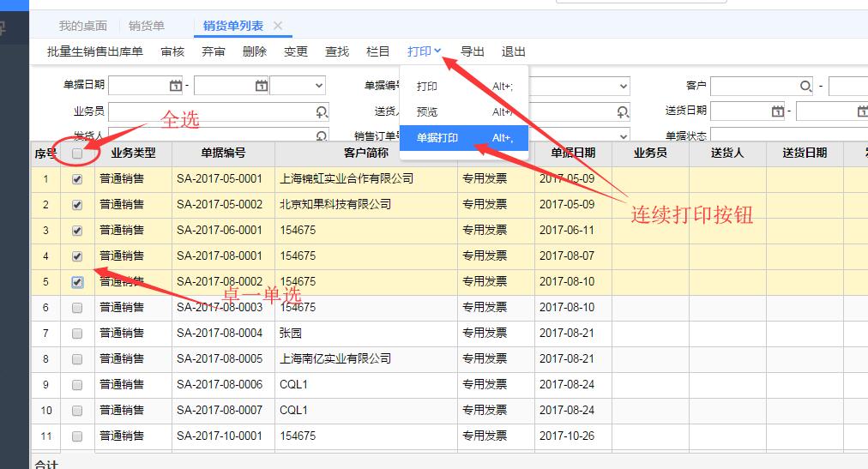This screenshot has height=469, width=868.
Task: Check the checkbox for row 7 张园
Action: [77, 333]
